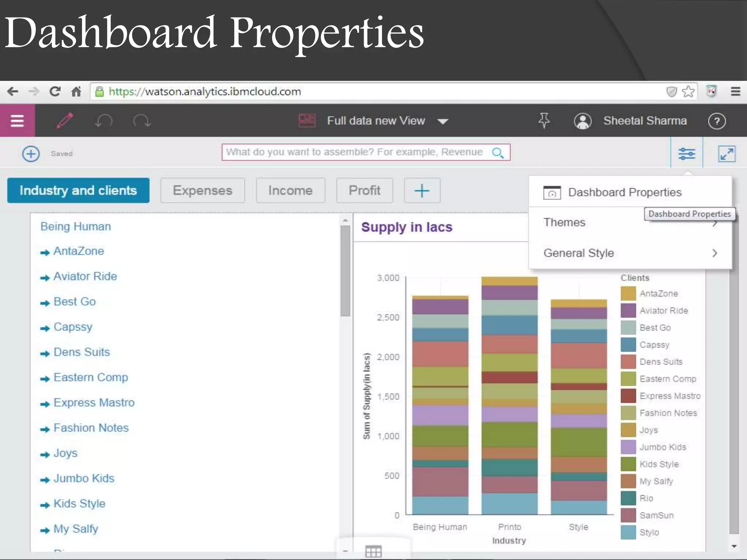The image size is (747, 560).
Task: Open the Sheetal Sharma user profile
Action: (x=630, y=121)
